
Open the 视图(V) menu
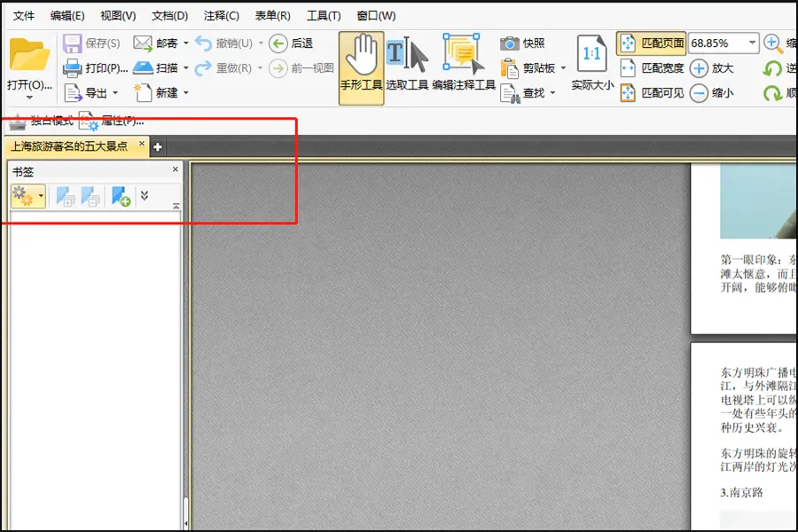[118, 16]
